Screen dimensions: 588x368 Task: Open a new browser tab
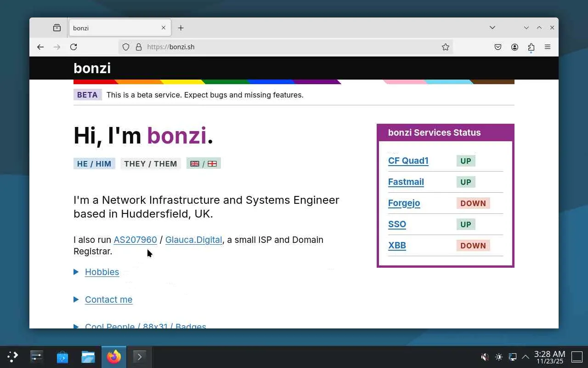tap(181, 28)
